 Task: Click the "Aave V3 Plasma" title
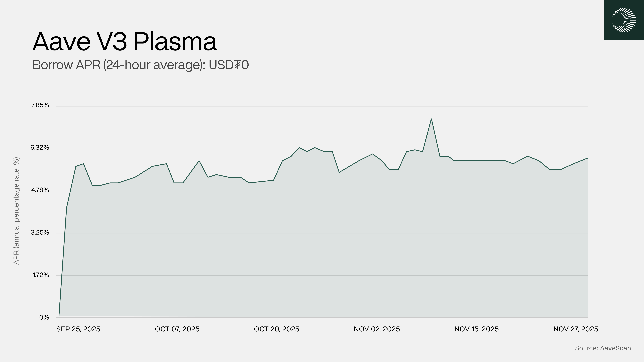point(125,42)
